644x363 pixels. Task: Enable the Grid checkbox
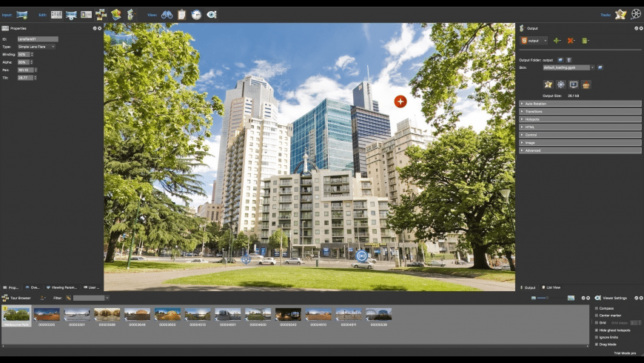pos(597,323)
